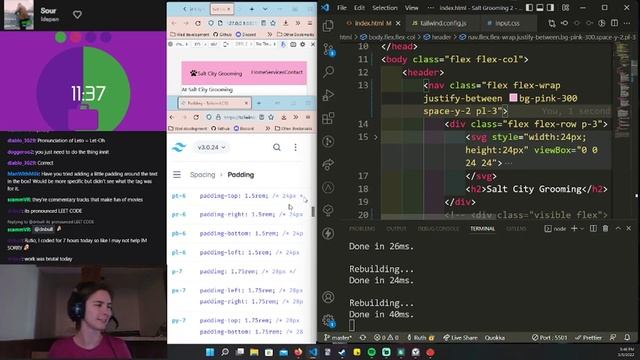Open the Accounts icon in VS Code
The image size is (640, 360).
point(328,297)
